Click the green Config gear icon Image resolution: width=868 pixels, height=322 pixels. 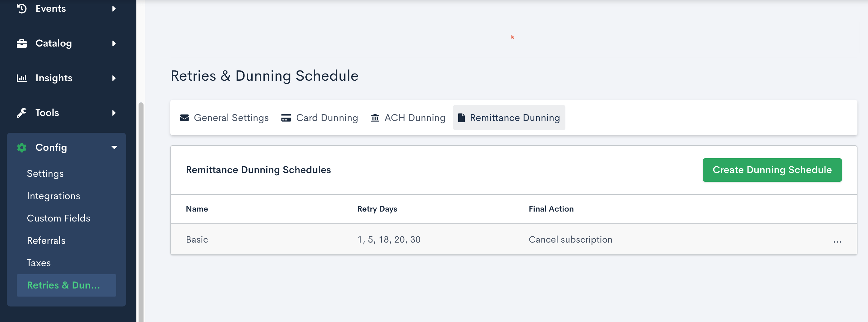point(21,147)
